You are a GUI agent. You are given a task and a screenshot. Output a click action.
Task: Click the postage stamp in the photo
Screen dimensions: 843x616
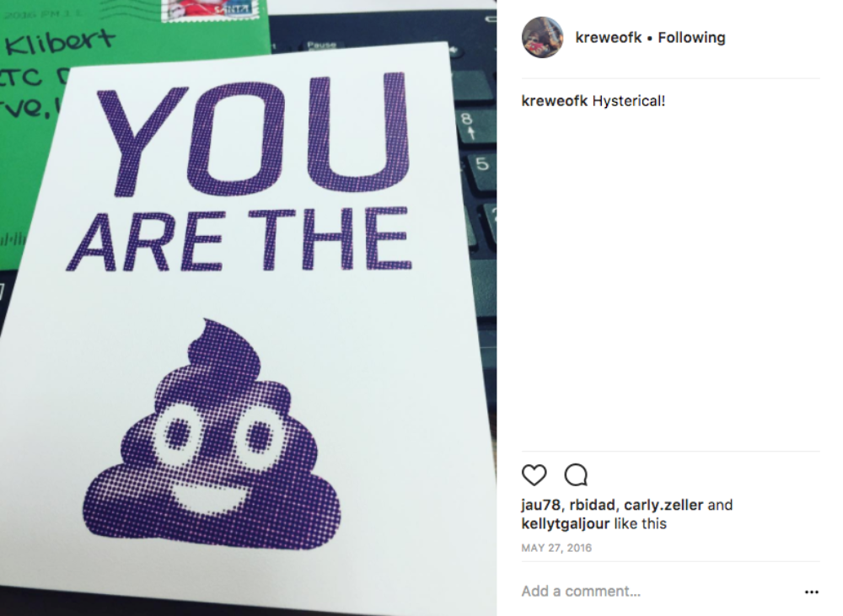(x=210, y=11)
